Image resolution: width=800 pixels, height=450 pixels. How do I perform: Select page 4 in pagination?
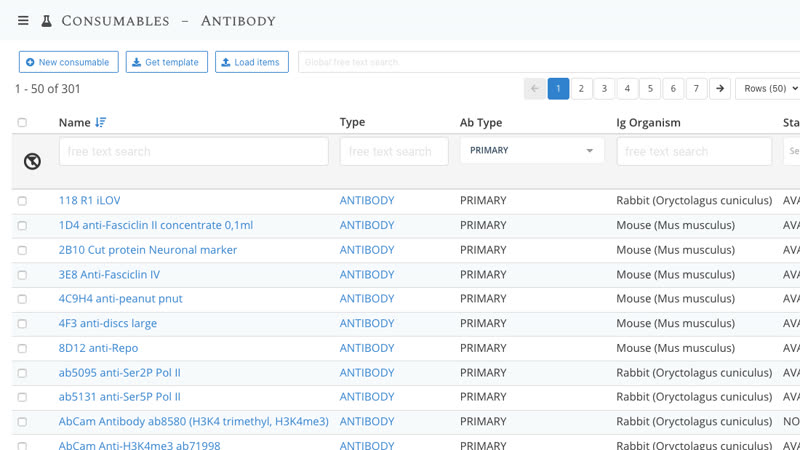pos(627,89)
